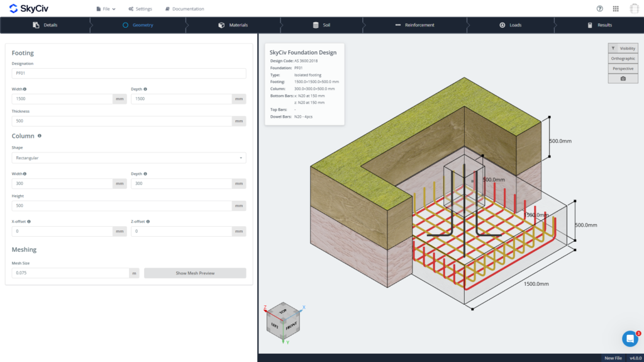Screen dimensions: 644x362
Task: Click the Column section info icon
Action: [x=40, y=136]
